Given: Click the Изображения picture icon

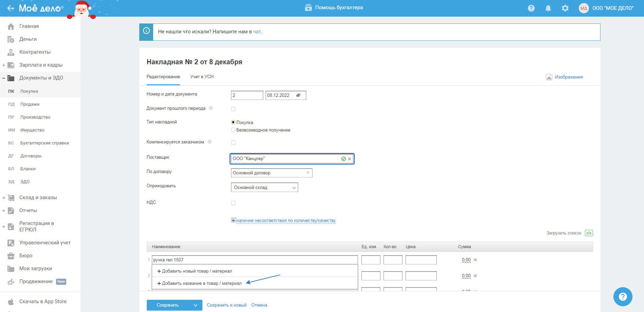Looking at the screenshot, I should [549, 77].
